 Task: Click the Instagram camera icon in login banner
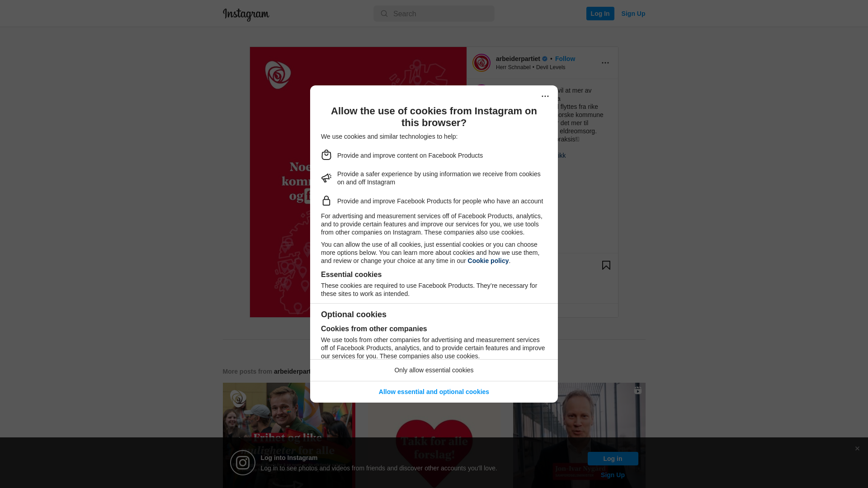pos(243,463)
